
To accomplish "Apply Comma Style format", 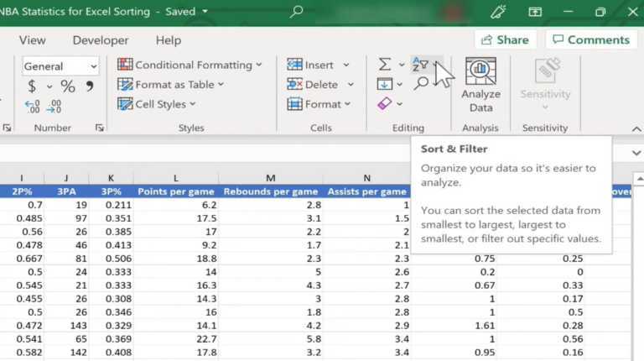I will (x=90, y=86).
